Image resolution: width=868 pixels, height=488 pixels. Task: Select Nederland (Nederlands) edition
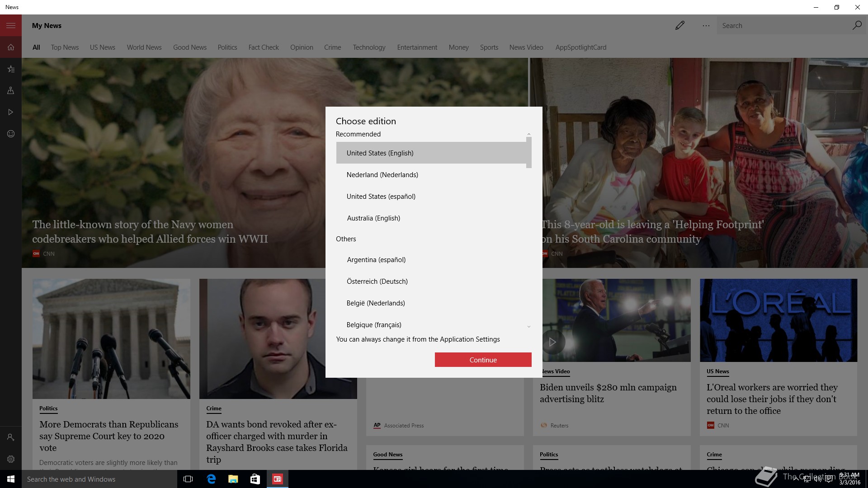[x=431, y=175]
